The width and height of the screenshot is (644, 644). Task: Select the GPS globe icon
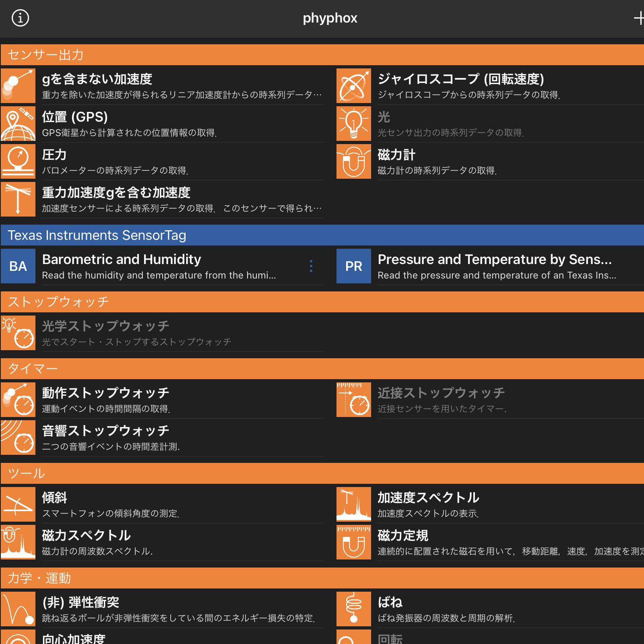point(18,124)
